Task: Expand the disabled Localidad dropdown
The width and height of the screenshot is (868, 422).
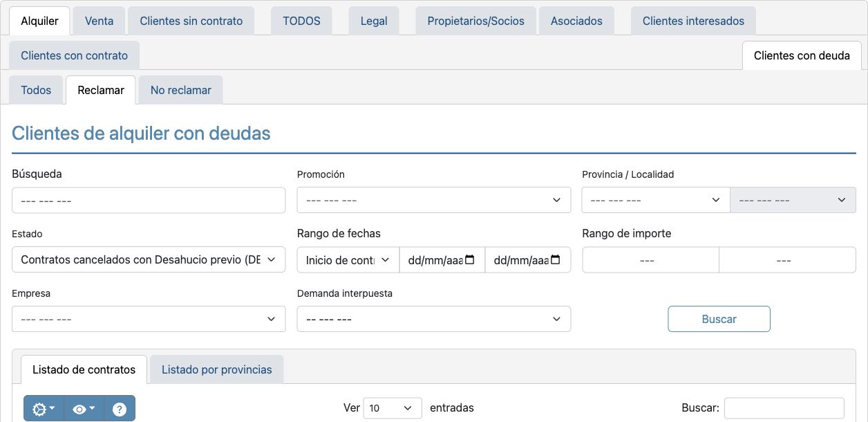Action: [x=793, y=200]
